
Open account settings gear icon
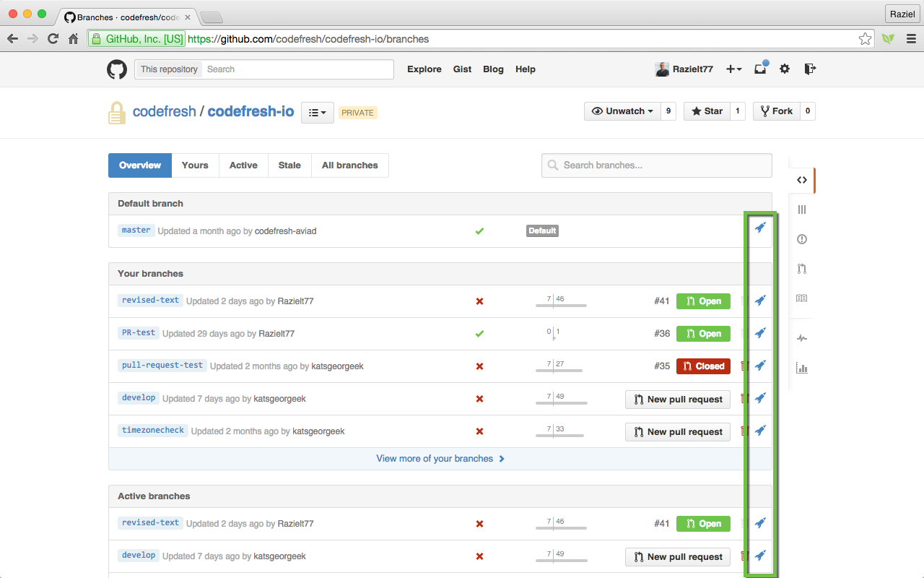pos(785,69)
